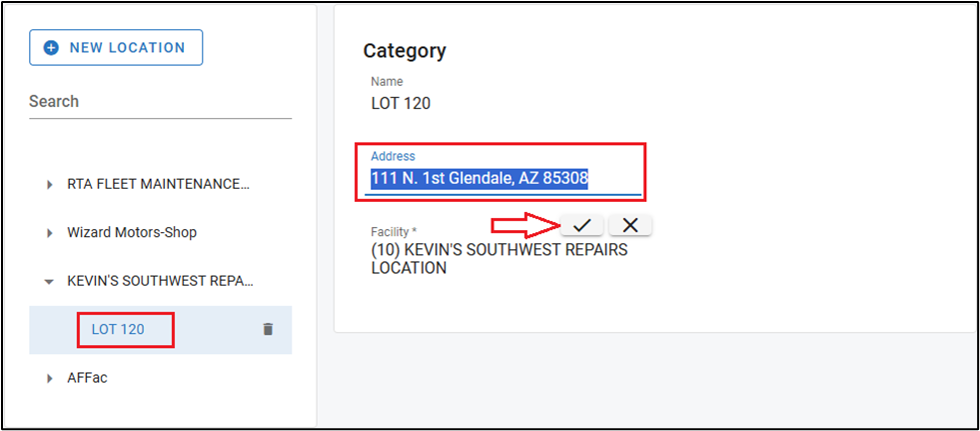Click the Address field label
The height and width of the screenshot is (431, 980).
point(393,156)
